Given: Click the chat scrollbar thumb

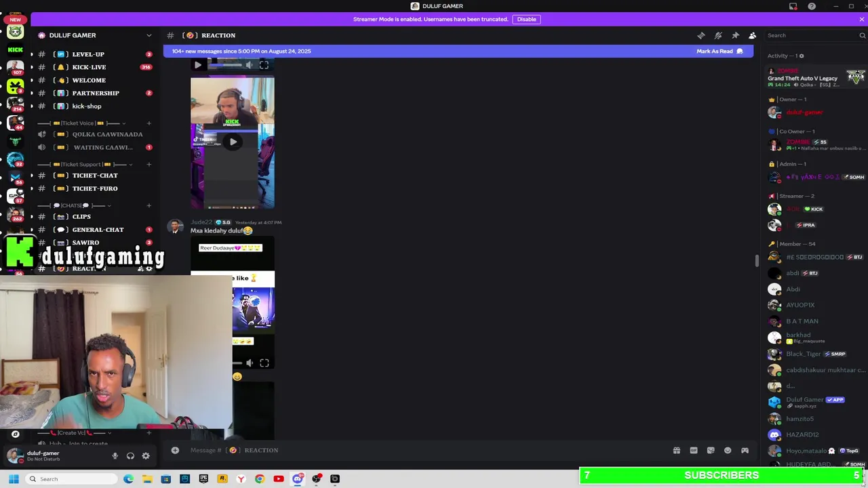Looking at the screenshot, I should [756, 261].
